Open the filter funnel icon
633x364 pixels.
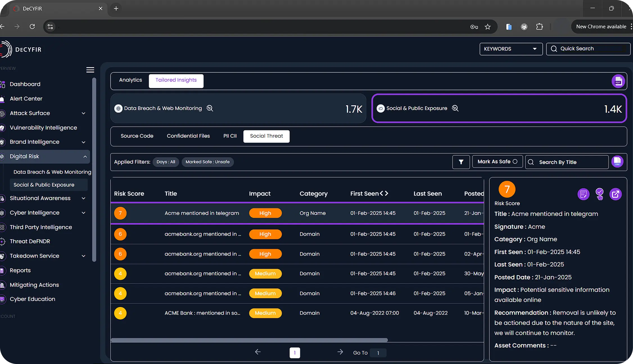(x=461, y=162)
